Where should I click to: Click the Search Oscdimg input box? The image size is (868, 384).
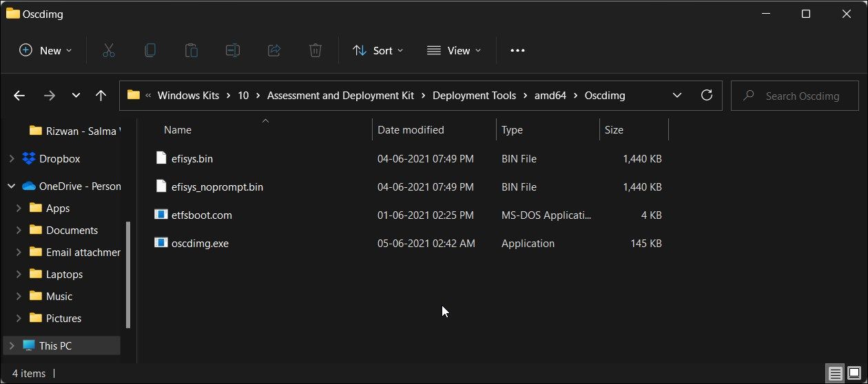click(x=795, y=96)
